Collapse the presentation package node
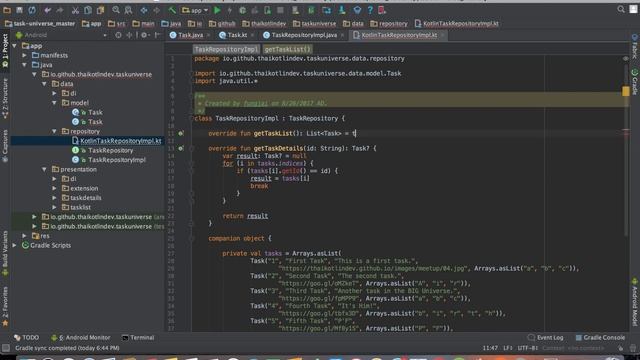 44,169
